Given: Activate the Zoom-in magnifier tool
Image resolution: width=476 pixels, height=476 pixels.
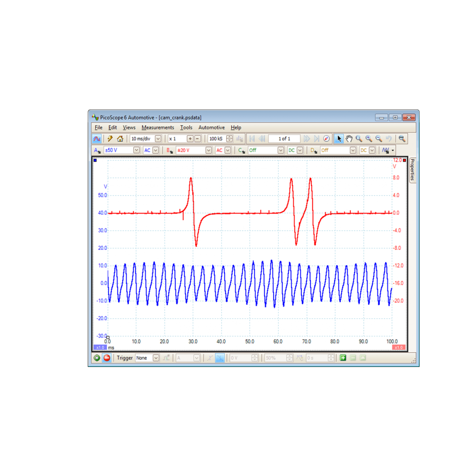Looking at the screenshot, I should 368,139.
